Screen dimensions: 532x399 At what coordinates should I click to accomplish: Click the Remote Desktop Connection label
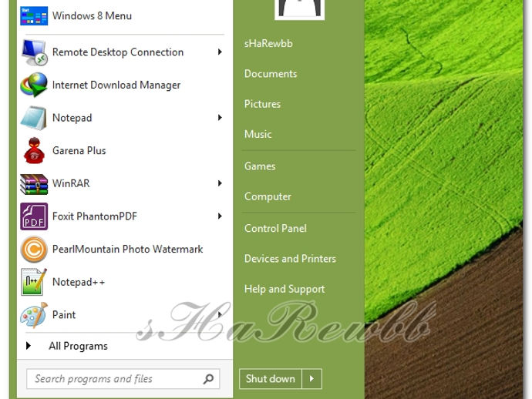click(118, 52)
